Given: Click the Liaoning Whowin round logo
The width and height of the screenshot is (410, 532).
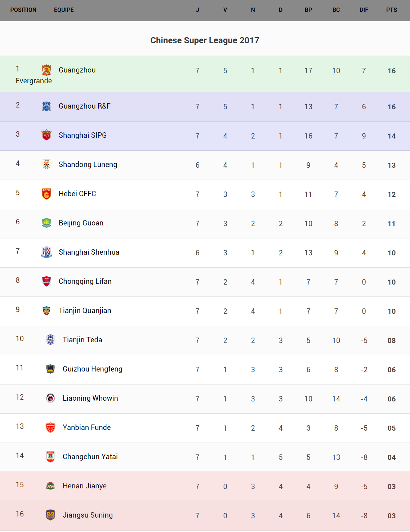Looking at the screenshot, I should (x=50, y=398).
